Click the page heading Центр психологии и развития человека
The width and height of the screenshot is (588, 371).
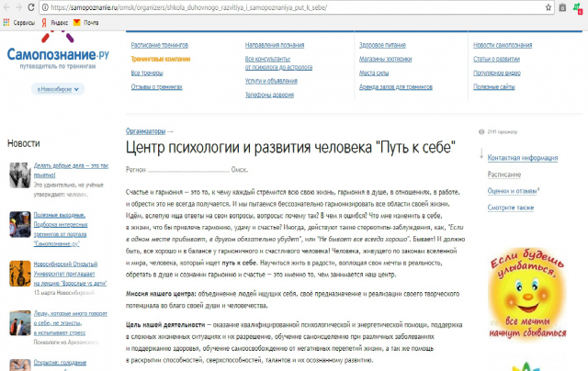click(290, 147)
